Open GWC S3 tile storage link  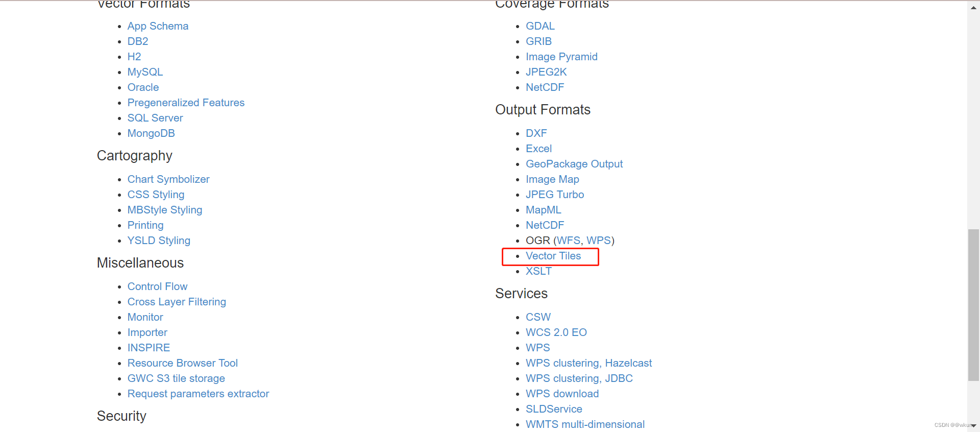point(176,378)
